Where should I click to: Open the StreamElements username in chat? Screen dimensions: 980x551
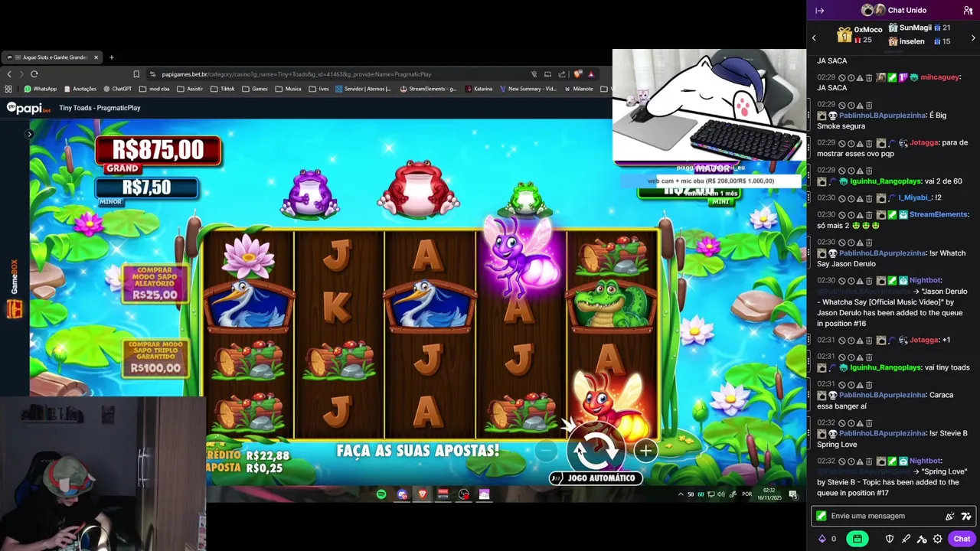[x=939, y=214]
